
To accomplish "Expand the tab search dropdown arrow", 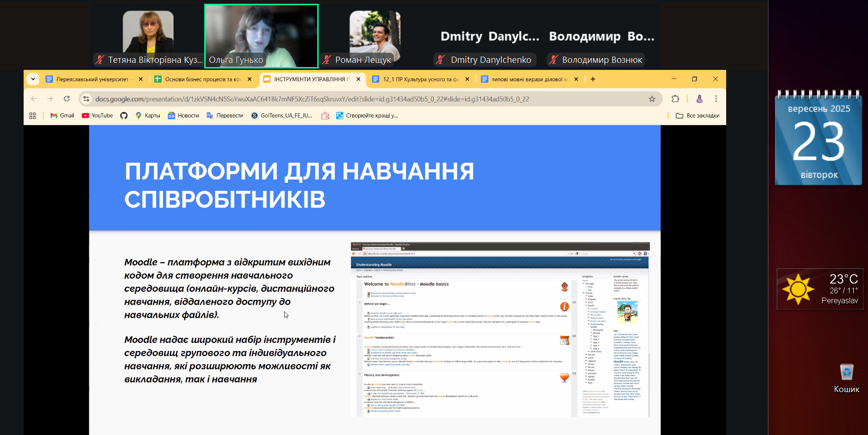I will 33,79.
